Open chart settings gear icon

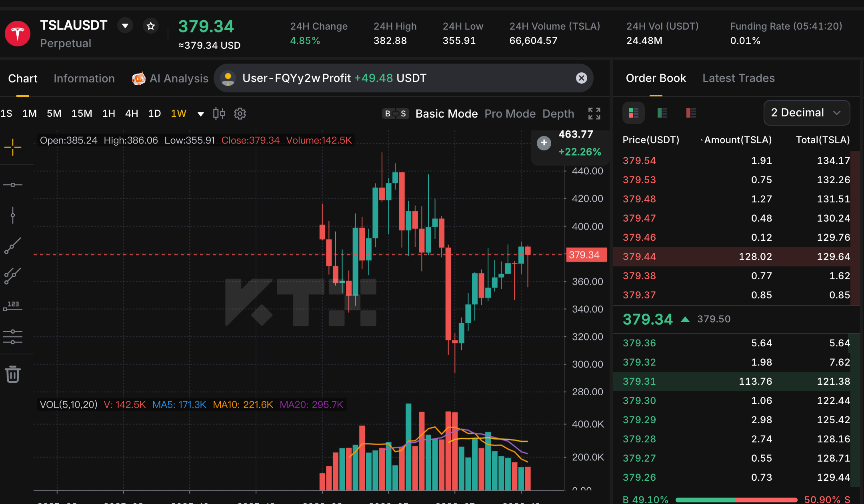(240, 114)
